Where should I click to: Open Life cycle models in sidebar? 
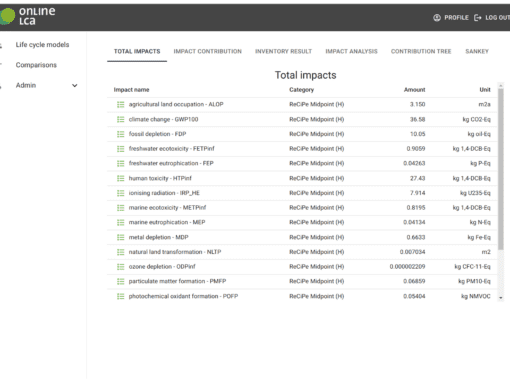point(42,45)
